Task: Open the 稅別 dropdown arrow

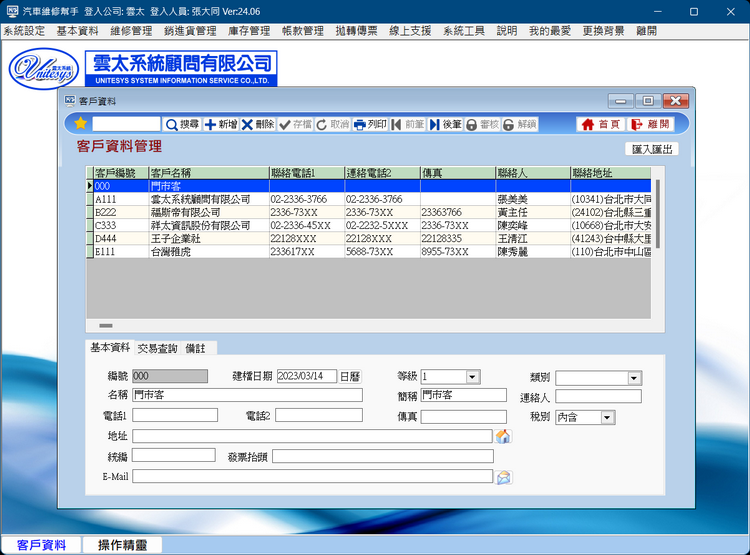Action: (607, 418)
